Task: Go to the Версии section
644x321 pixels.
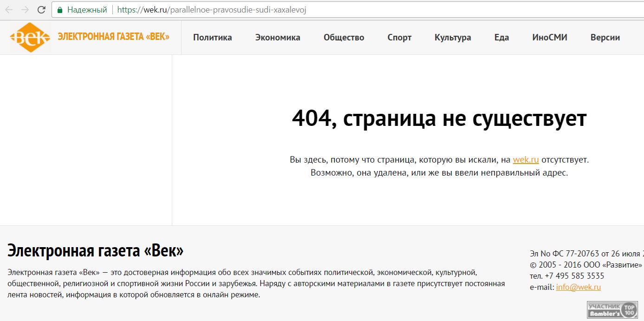Action: tap(605, 38)
